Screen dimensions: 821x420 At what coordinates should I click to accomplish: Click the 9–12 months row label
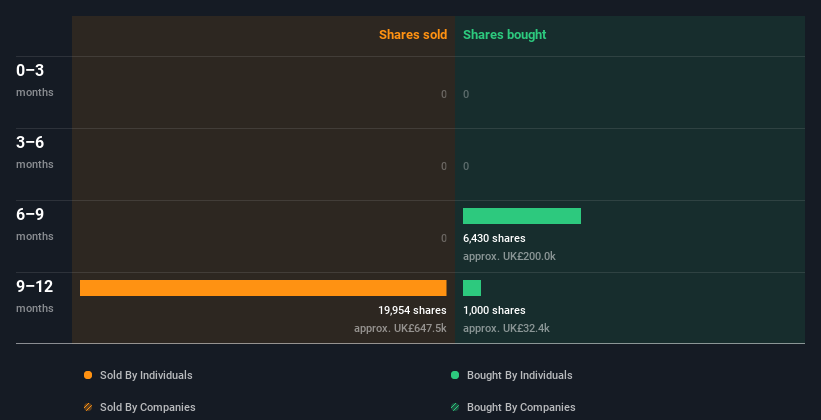point(35,297)
